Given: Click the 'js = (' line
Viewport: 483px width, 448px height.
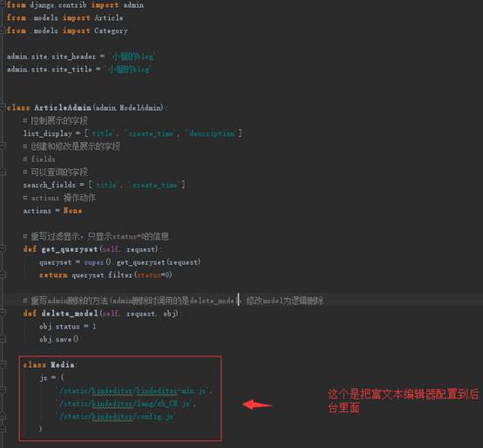Looking at the screenshot, I should pos(51,377).
